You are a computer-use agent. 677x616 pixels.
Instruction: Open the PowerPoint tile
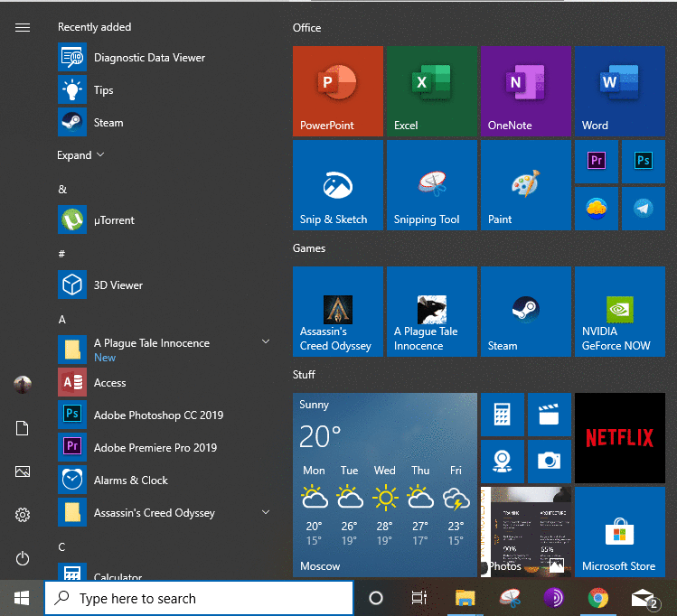[x=338, y=91]
